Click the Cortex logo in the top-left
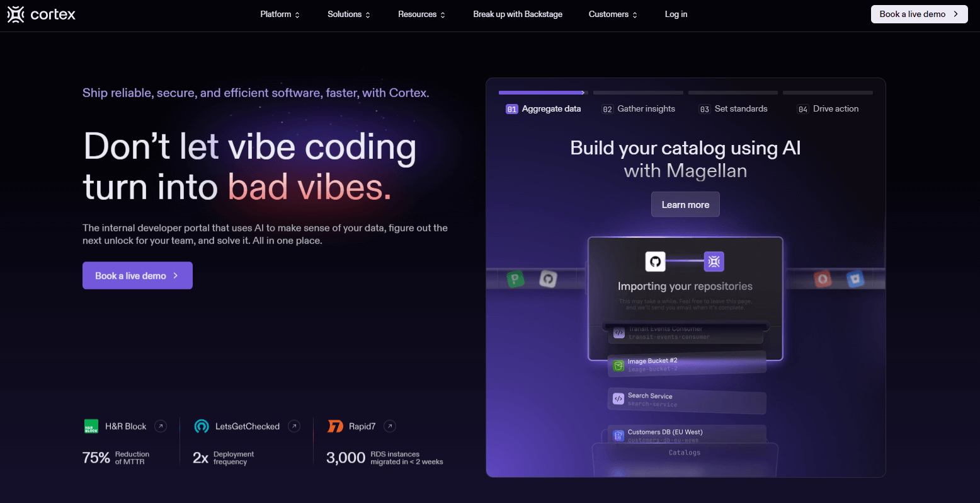The image size is (980, 503). point(40,14)
